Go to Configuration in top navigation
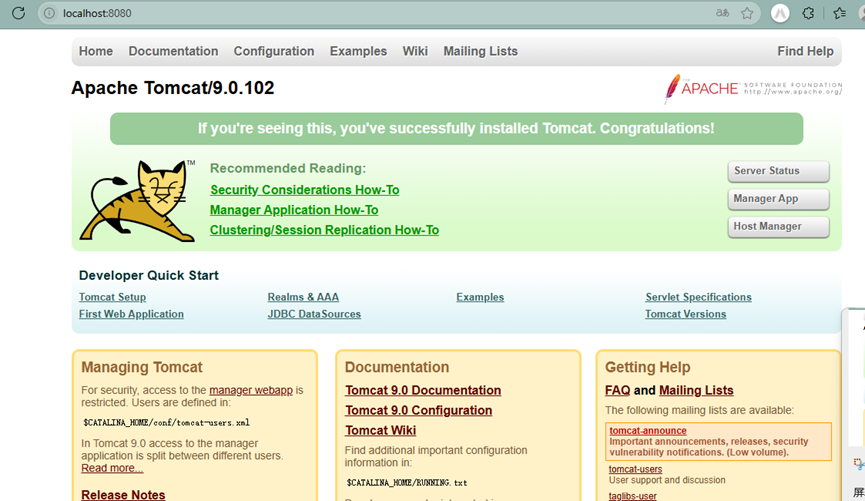This screenshot has height=501, width=865. click(274, 51)
